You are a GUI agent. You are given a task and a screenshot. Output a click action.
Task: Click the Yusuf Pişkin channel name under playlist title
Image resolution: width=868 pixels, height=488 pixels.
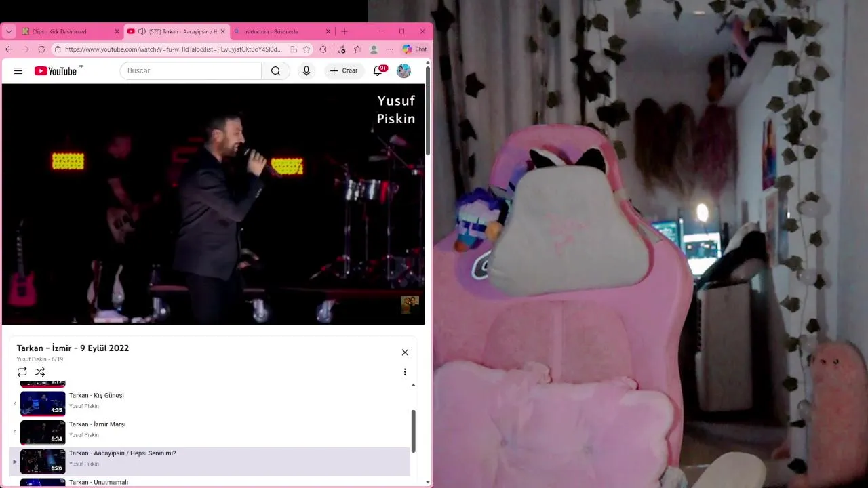[31, 359]
